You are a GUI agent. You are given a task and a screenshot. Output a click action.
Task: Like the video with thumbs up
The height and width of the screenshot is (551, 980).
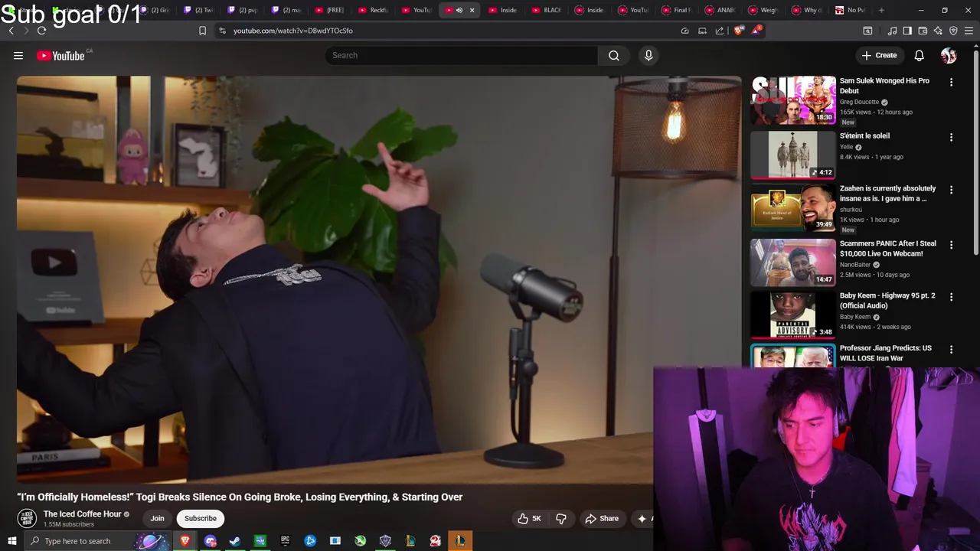click(529, 518)
